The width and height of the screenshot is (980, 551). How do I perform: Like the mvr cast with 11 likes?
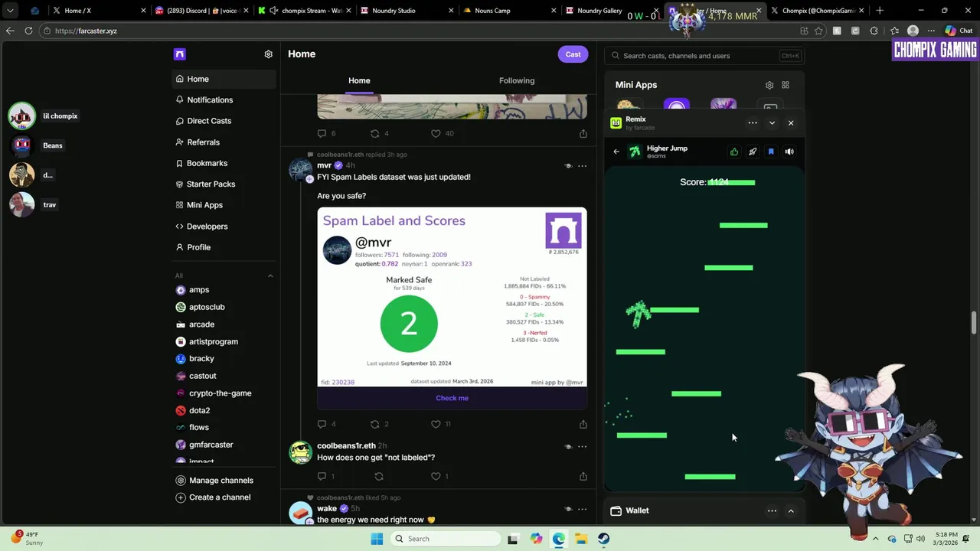(x=436, y=424)
